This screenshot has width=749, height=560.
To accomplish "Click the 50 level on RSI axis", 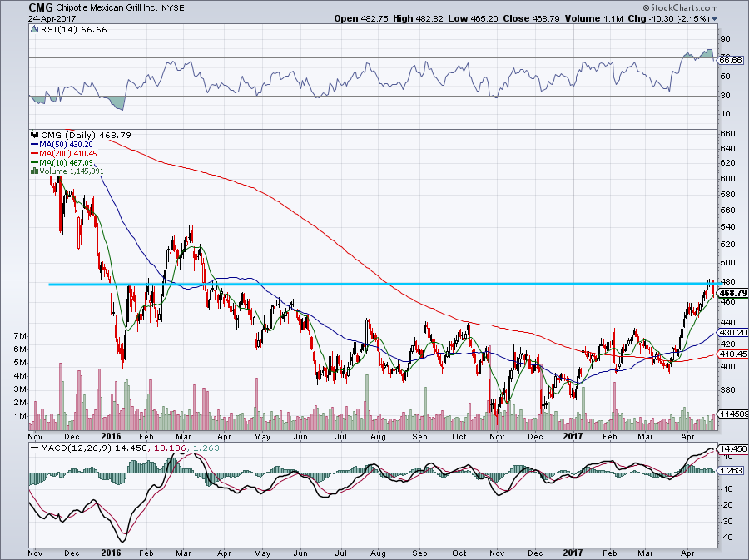I will 725,77.
